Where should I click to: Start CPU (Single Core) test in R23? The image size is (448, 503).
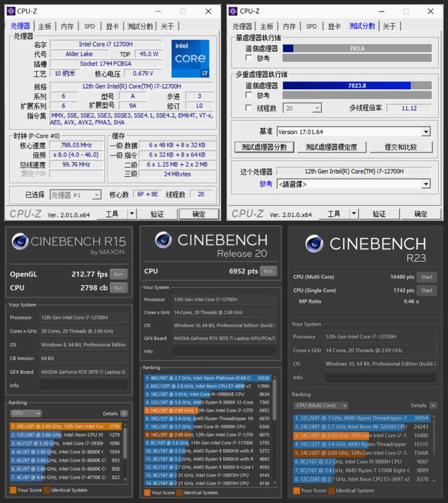tap(426, 290)
